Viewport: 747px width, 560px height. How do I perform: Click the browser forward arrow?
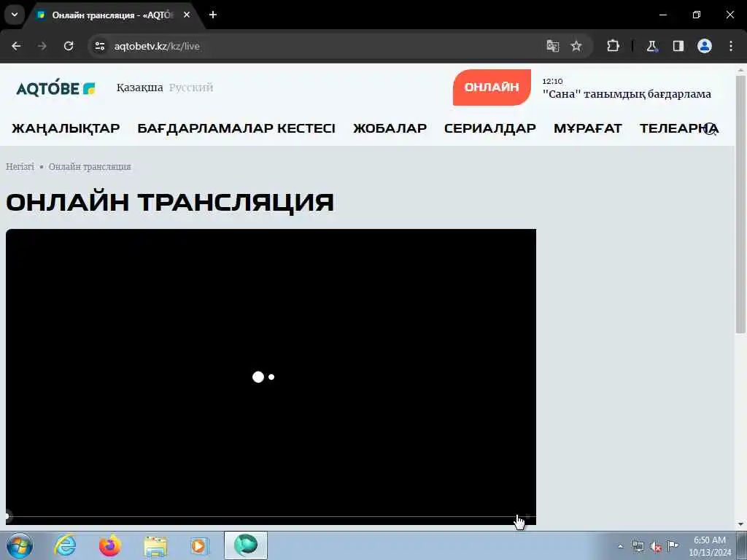point(42,46)
